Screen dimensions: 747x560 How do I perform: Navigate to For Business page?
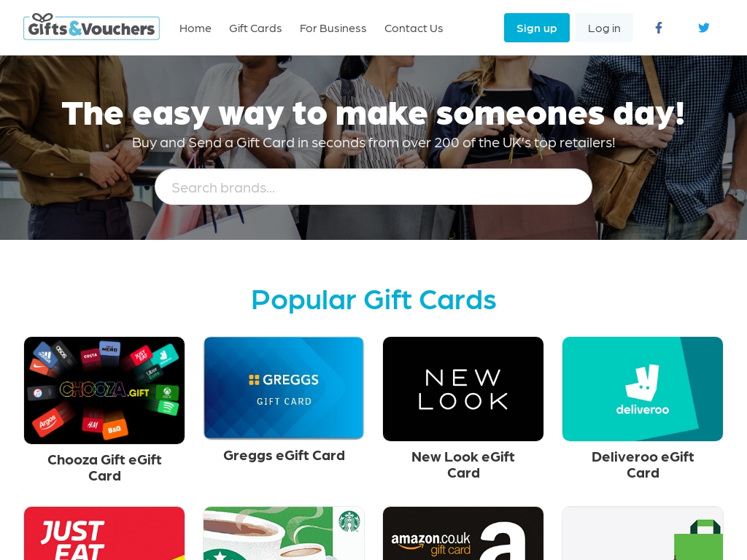[x=333, y=28]
